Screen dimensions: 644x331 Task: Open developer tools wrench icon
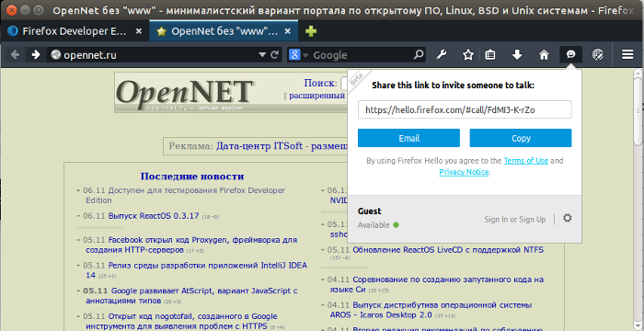[x=441, y=54]
